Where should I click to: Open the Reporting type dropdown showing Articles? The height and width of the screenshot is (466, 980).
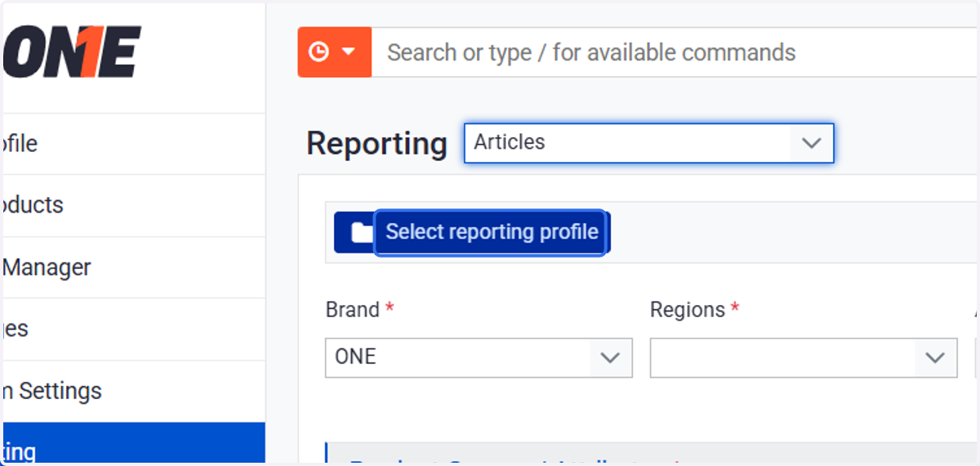649,143
